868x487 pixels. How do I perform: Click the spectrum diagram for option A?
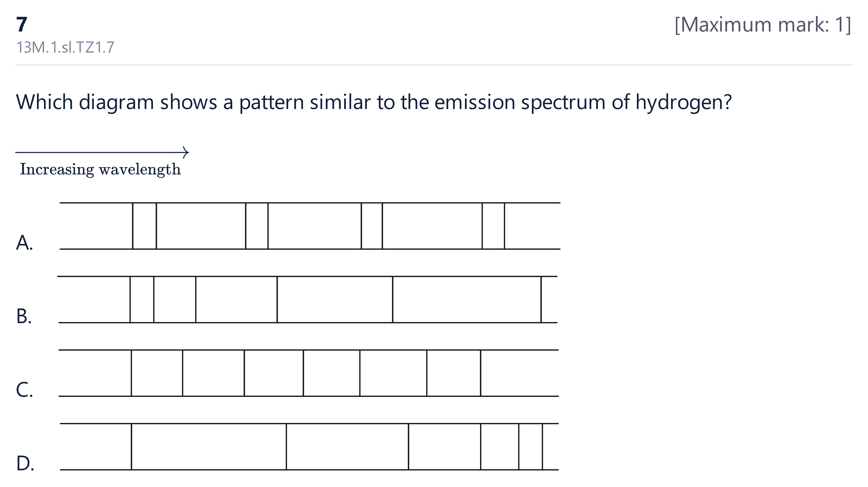[310, 226]
